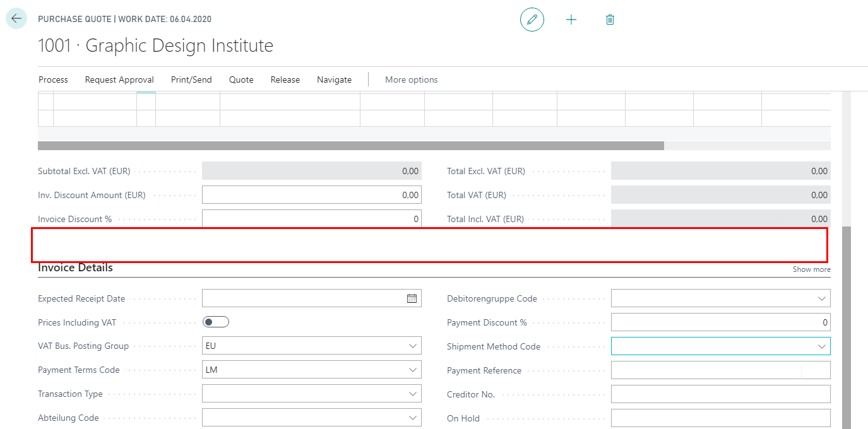
Task: Collapse the Invoice Details section header
Action: (x=75, y=267)
